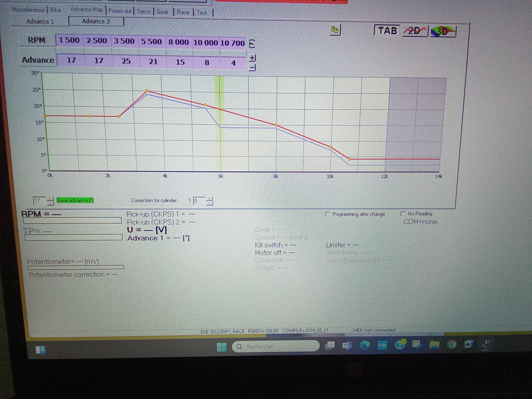Click the curve point at 3500 RPM peak
The image size is (532, 399).
(147, 91)
